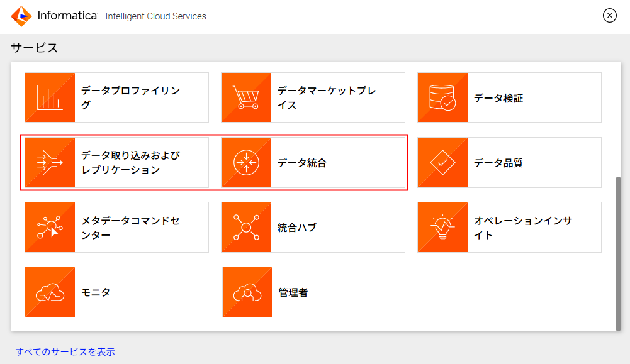Screen dimensions: 630x364
Task: Open the データ統合 converging arrows icon
Action: click(246, 163)
